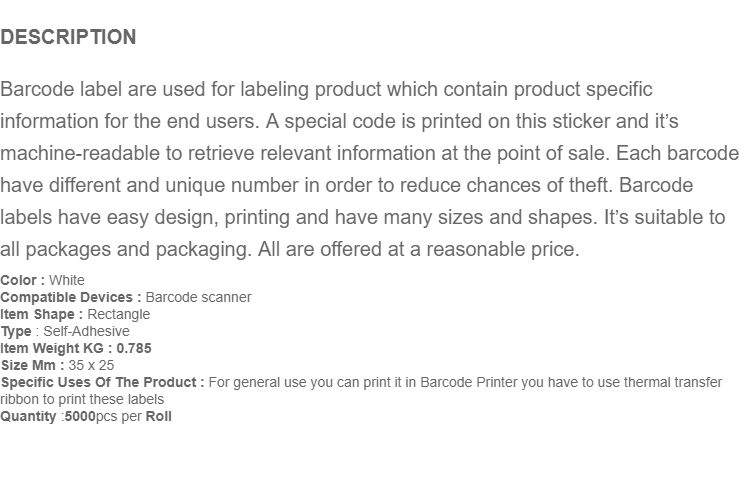Click the 'reasonable price' closing sentence
The height and width of the screenshot is (485, 750).
419,250
